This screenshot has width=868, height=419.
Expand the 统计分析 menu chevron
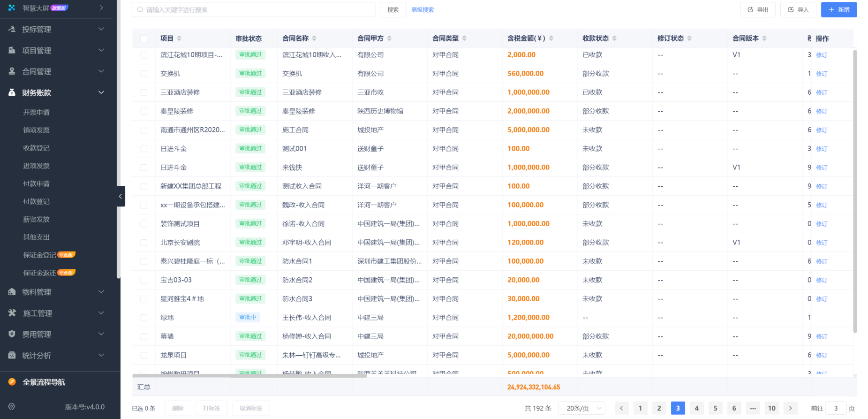pos(101,355)
